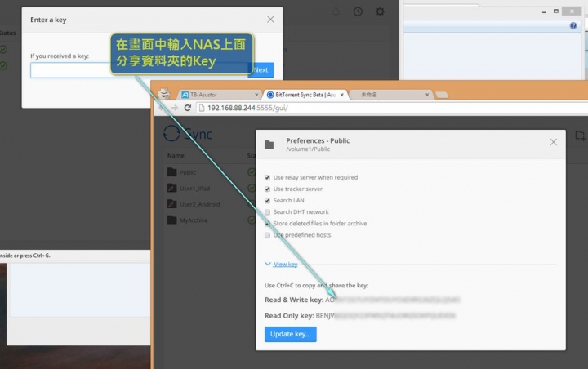Select the User1_iPad folder name
The image size is (588, 369).
tap(194, 189)
